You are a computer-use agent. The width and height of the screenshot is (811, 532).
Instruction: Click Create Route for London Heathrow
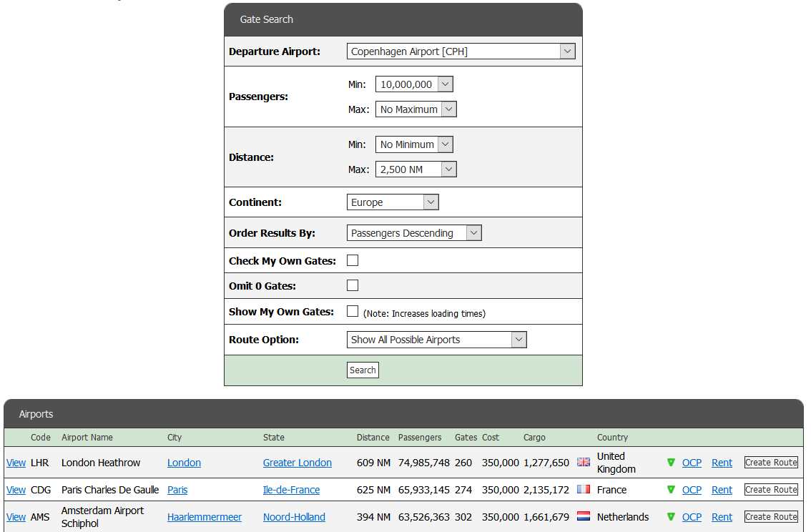(770, 463)
